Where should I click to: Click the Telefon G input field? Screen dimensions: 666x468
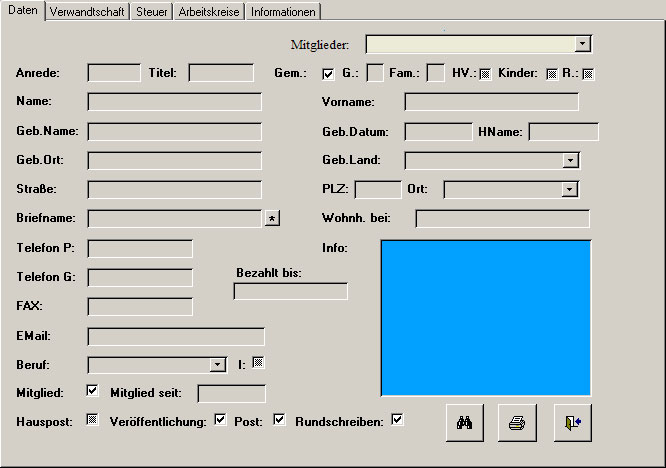tap(140, 277)
